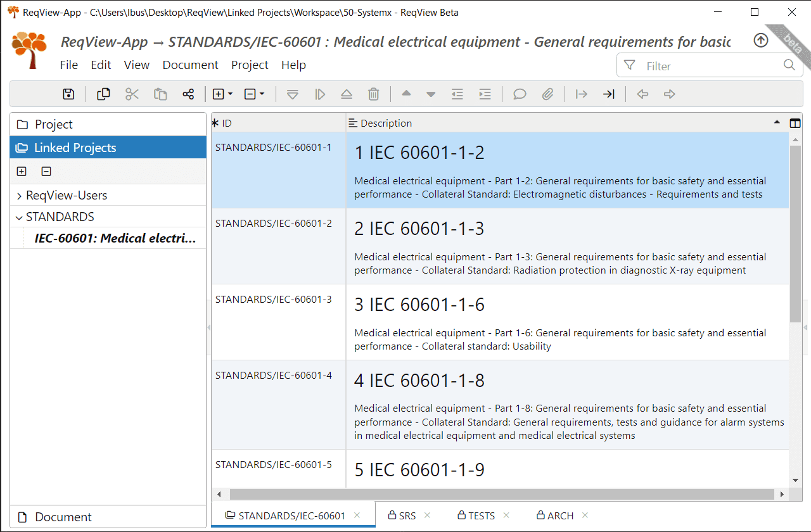Click the Copy toolbar icon
This screenshot has width=811, height=532.
pyautogui.click(x=103, y=94)
